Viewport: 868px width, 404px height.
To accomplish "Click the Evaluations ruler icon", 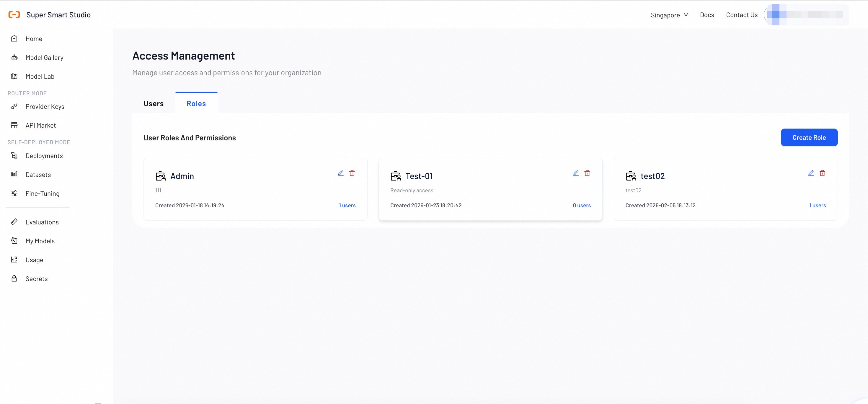I will pyautogui.click(x=14, y=222).
